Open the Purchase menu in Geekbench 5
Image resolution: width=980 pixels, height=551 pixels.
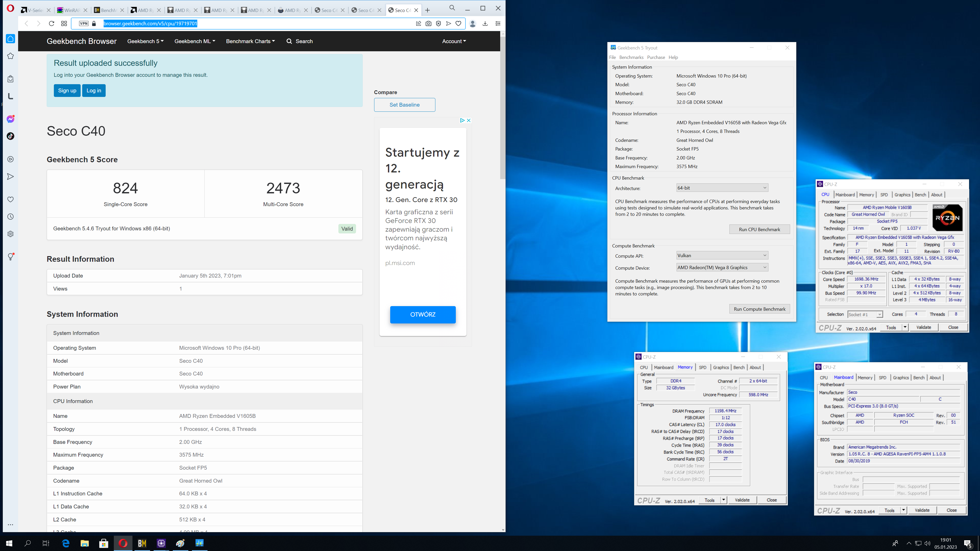tap(656, 57)
